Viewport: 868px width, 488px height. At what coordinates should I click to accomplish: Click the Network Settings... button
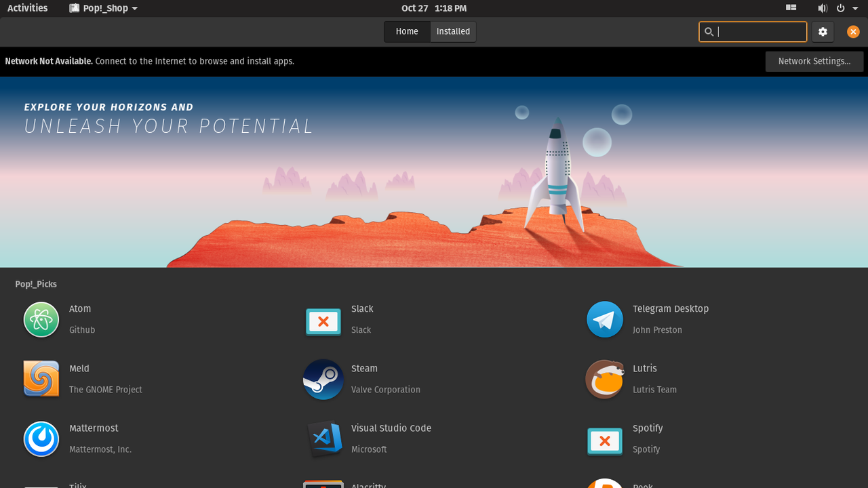point(814,62)
